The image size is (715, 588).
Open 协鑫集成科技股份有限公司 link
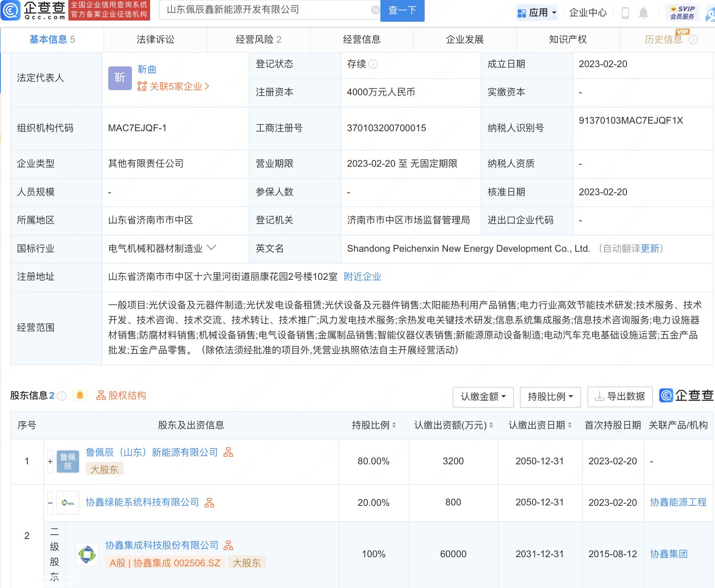click(x=162, y=545)
